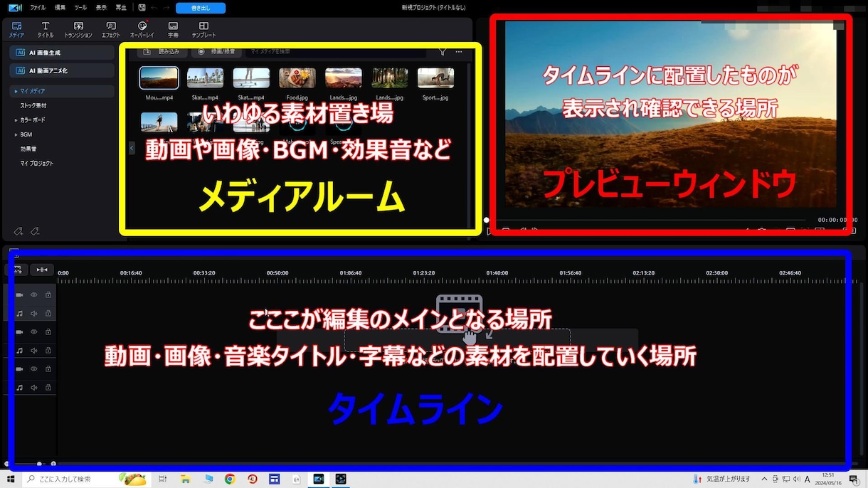Click the save project floppy icon
The height and width of the screenshot is (488, 868).
click(142, 7)
